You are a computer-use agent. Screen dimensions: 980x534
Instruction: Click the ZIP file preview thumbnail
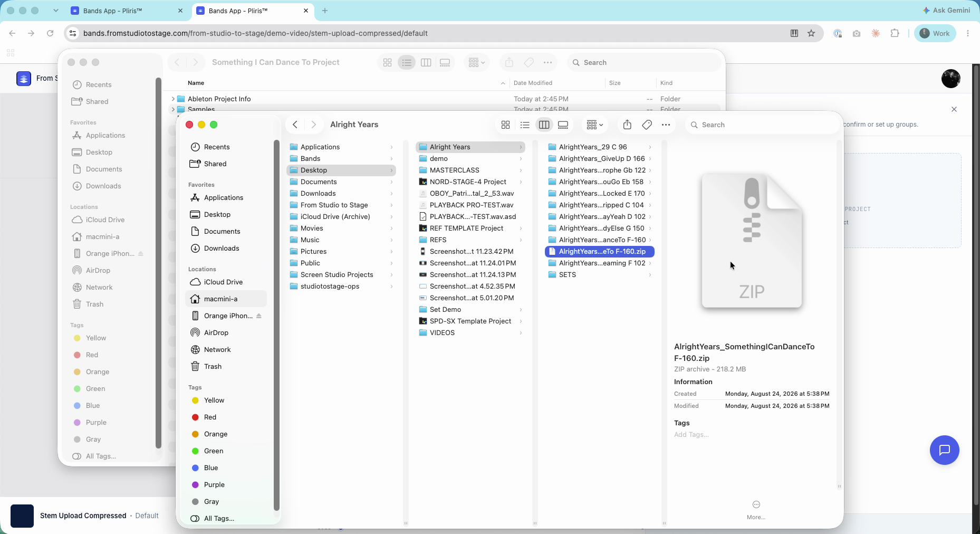[752, 241]
